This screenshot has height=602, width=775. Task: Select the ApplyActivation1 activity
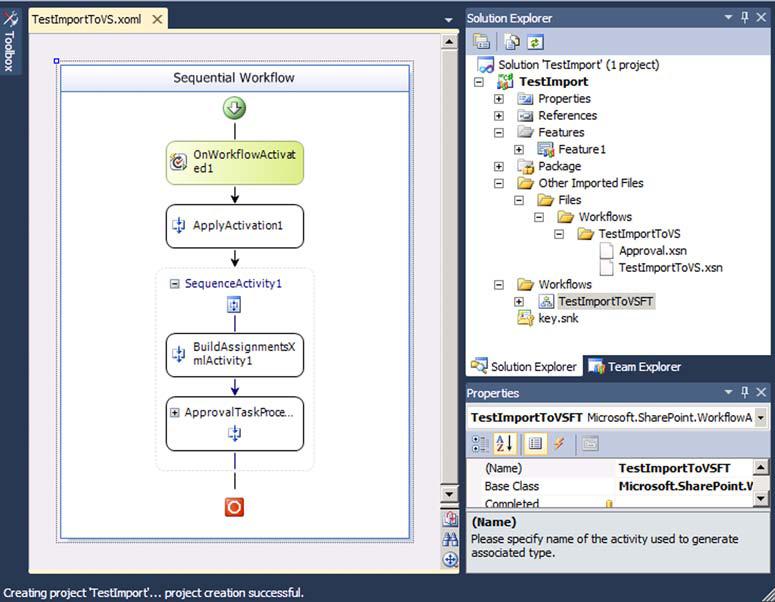click(235, 226)
